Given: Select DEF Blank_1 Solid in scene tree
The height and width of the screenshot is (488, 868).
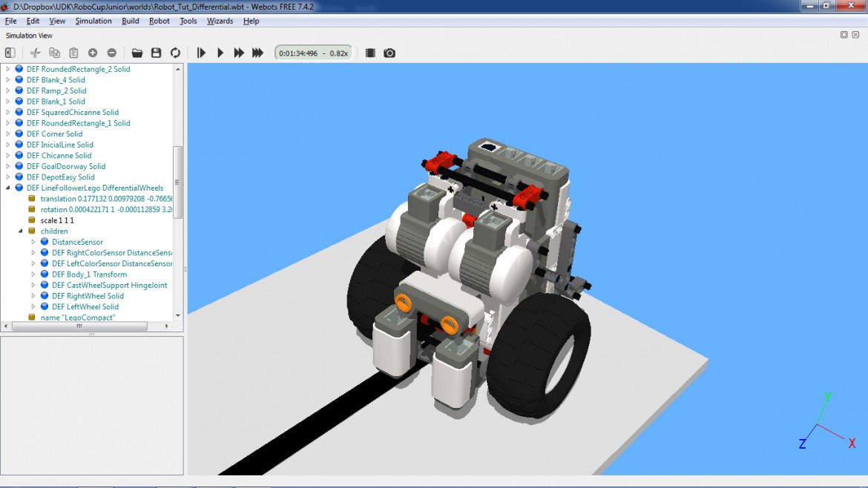Looking at the screenshot, I should point(56,102).
